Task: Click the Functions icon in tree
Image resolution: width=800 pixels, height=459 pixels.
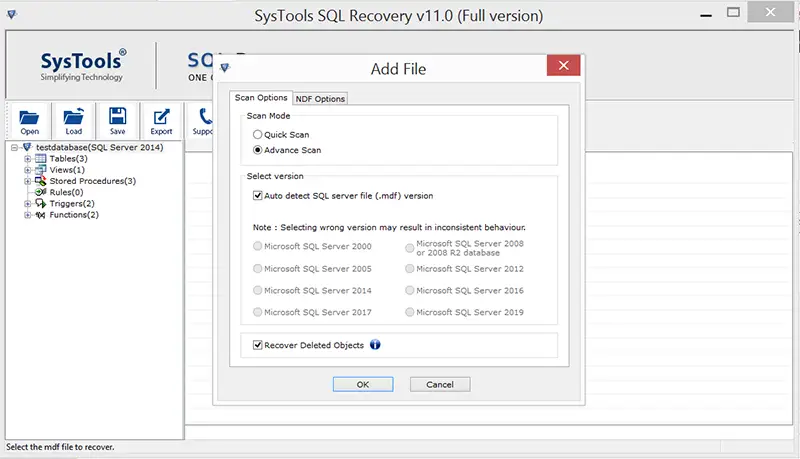Action: 40,215
